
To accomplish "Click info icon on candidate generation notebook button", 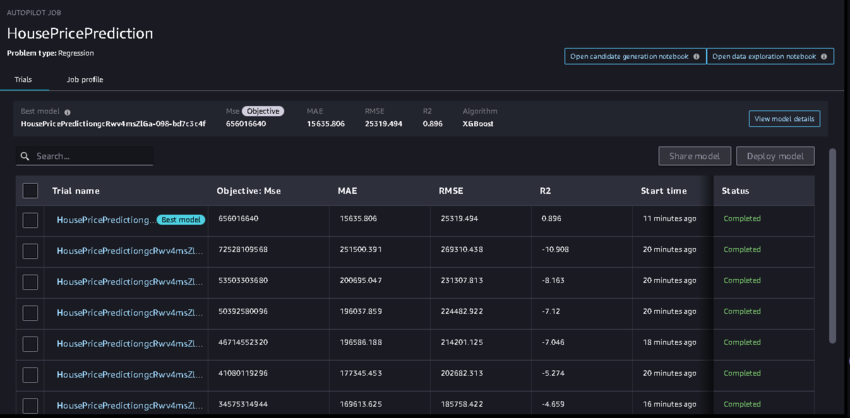I will (696, 56).
